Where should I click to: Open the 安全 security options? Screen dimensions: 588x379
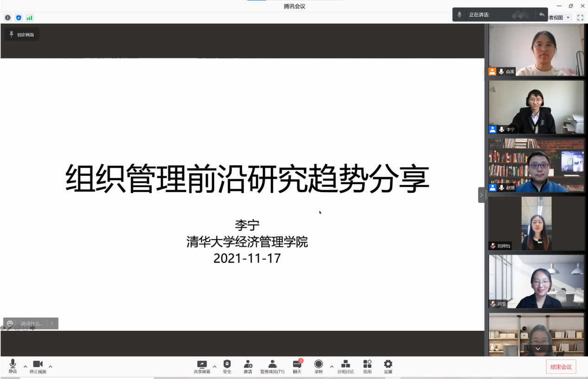227,366
